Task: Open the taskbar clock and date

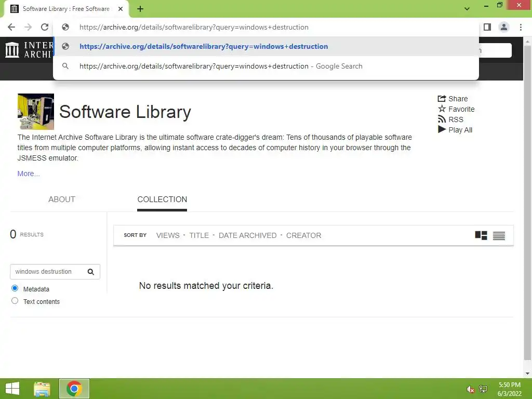Action: tap(509, 389)
